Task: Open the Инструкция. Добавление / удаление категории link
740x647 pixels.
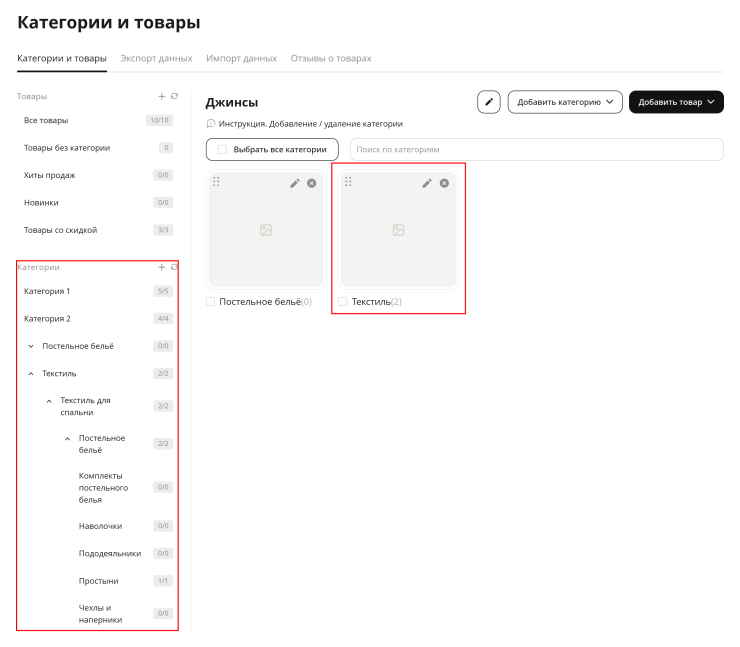Action: point(311,124)
